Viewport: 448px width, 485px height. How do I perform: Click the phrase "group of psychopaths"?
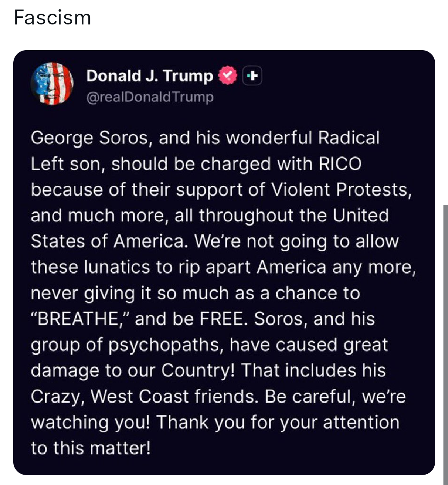coord(125,345)
